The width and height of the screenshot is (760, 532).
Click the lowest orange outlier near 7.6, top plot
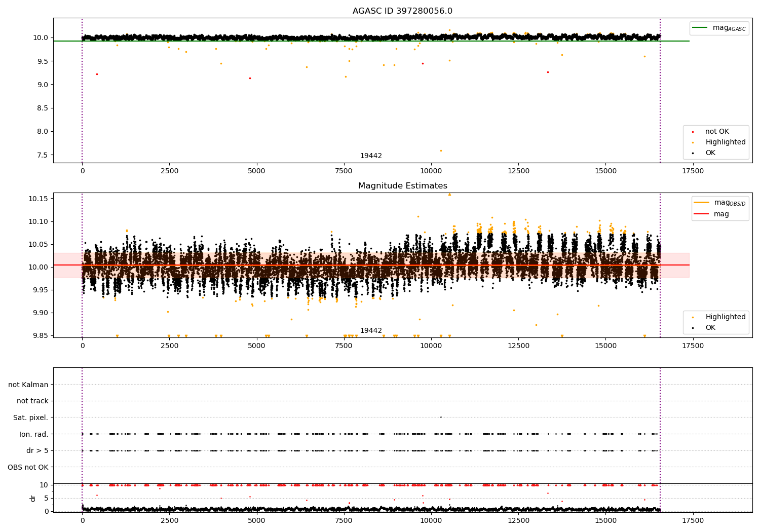coord(441,150)
